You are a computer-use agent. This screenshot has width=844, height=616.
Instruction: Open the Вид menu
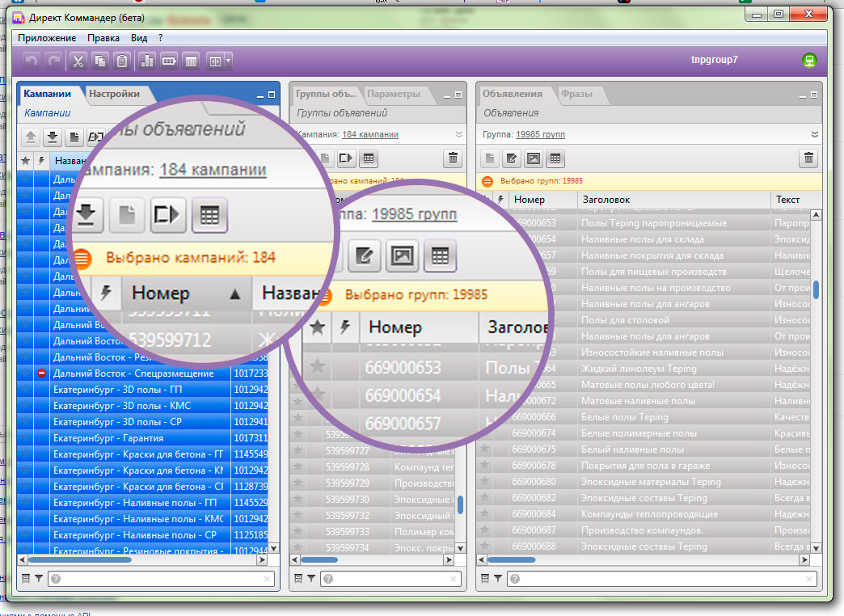click(139, 38)
